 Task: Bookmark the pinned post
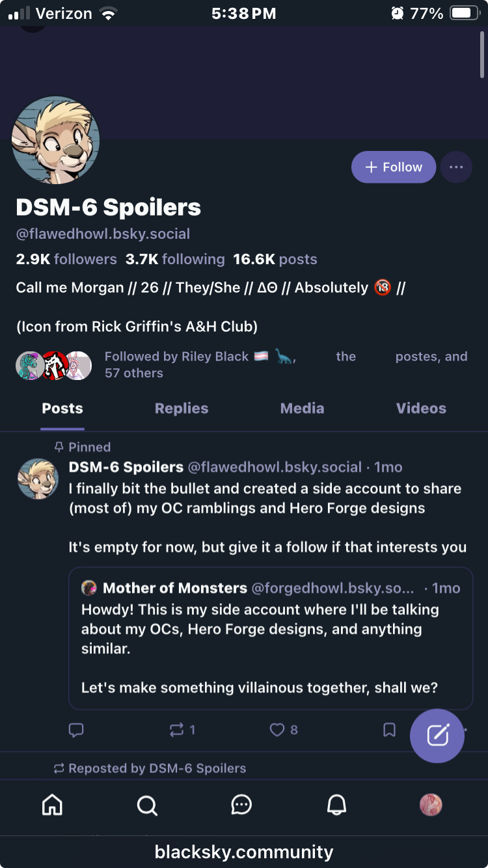[x=389, y=730]
